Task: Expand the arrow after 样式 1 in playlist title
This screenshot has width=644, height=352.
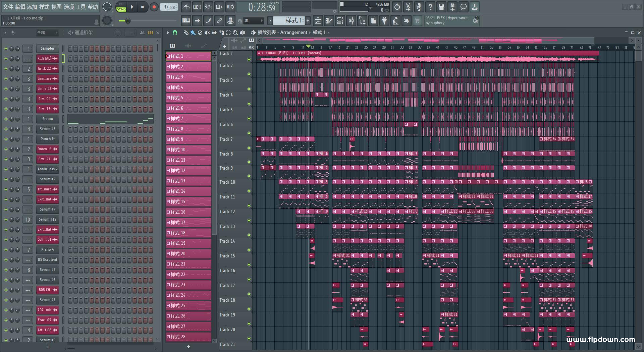Action: pos(328,33)
